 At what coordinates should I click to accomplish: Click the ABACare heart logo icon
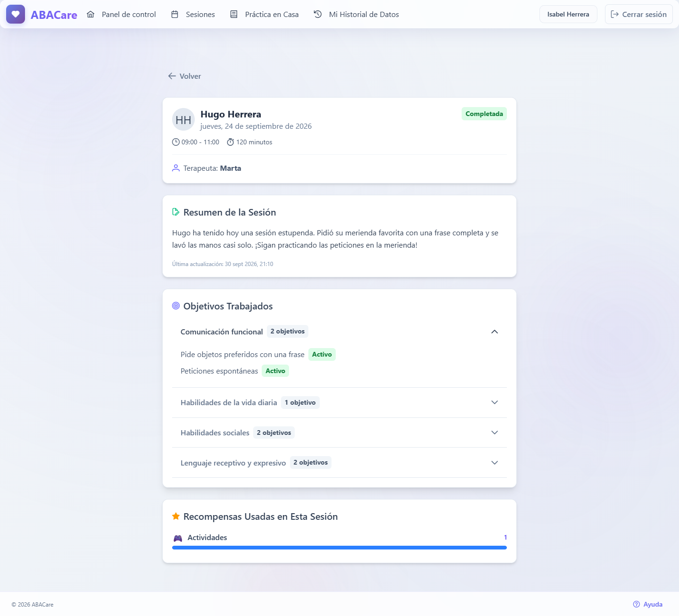(x=16, y=14)
